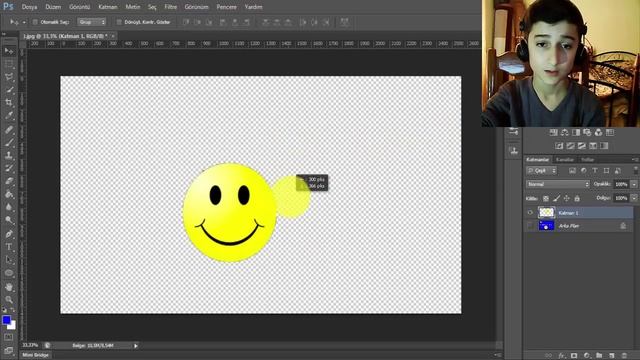Viewport: 640px width, 360px height.
Task: Open the Dosya menu
Action: point(29,7)
